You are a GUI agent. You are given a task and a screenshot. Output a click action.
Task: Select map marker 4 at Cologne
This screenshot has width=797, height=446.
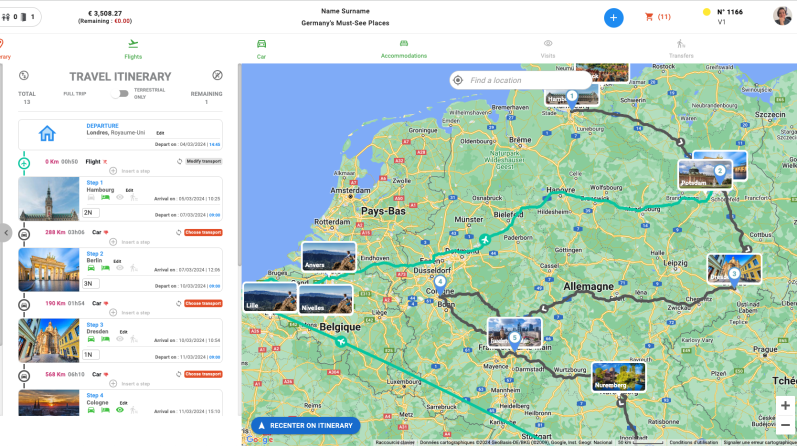click(440, 284)
